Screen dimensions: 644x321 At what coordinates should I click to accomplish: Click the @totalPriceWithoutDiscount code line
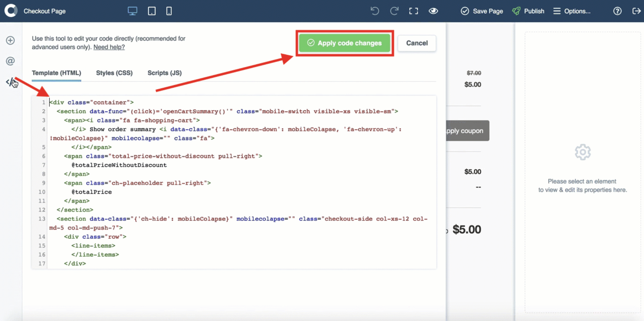point(119,165)
